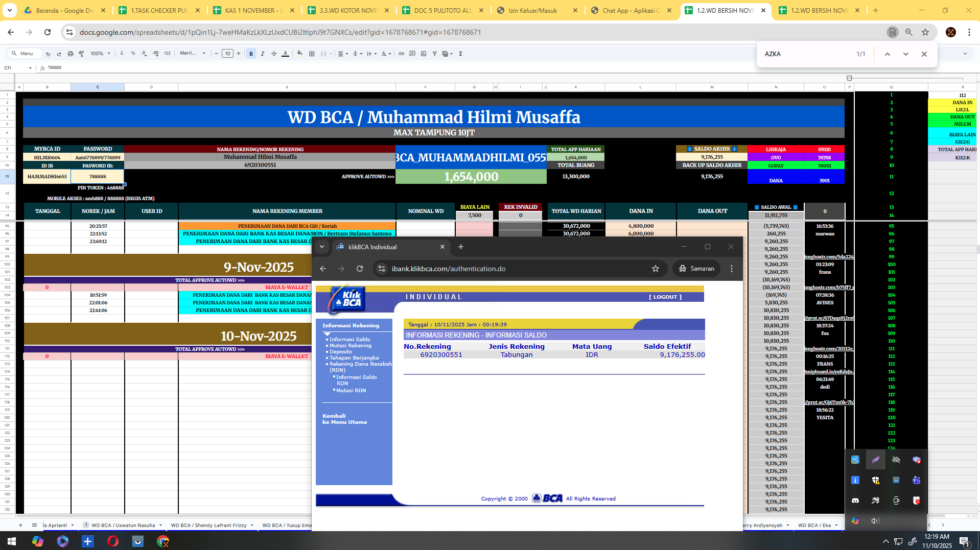
Task: Open the font family dropdown
Action: tap(193, 54)
